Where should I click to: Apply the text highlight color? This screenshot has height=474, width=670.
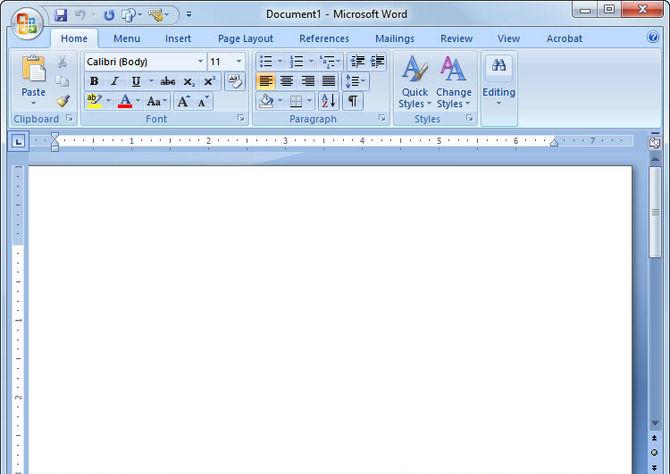pyautogui.click(x=94, y=102)
